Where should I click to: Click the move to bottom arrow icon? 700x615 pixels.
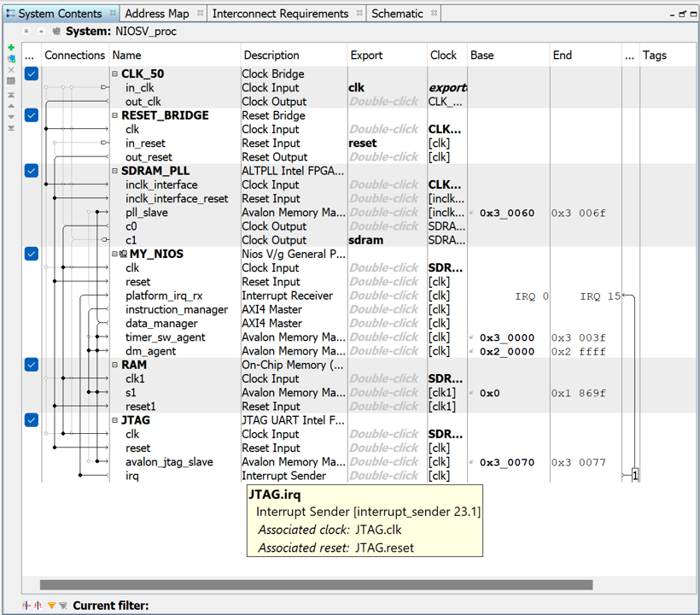click(11, 128)
